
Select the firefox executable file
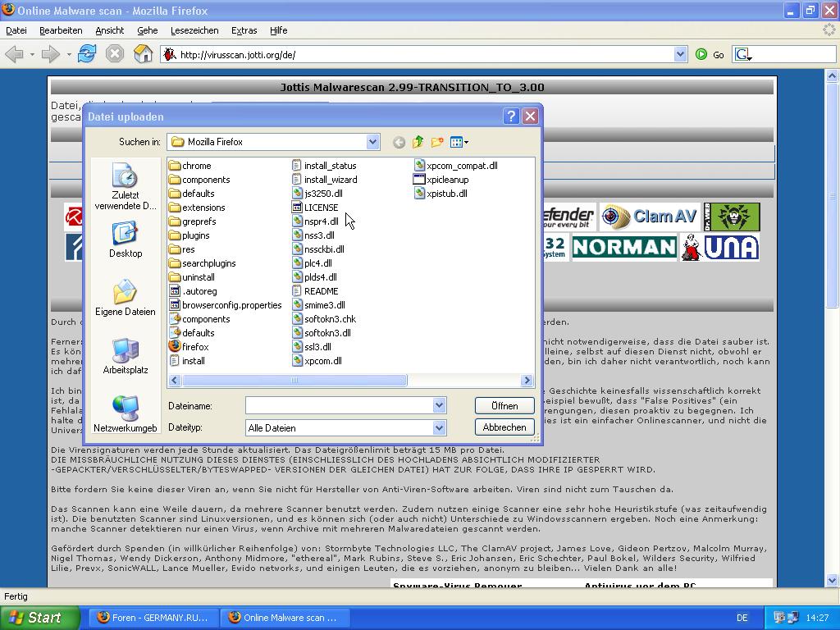194,347
